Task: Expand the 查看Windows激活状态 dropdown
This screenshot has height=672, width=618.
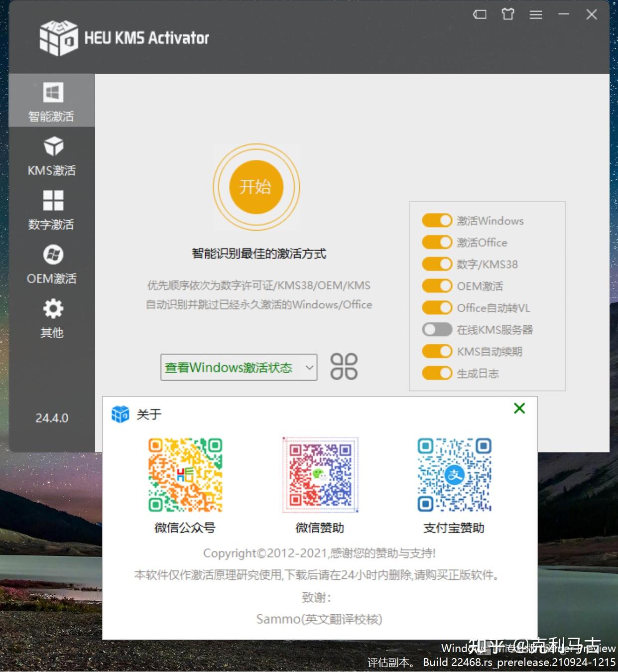Action: click(239, 368)
